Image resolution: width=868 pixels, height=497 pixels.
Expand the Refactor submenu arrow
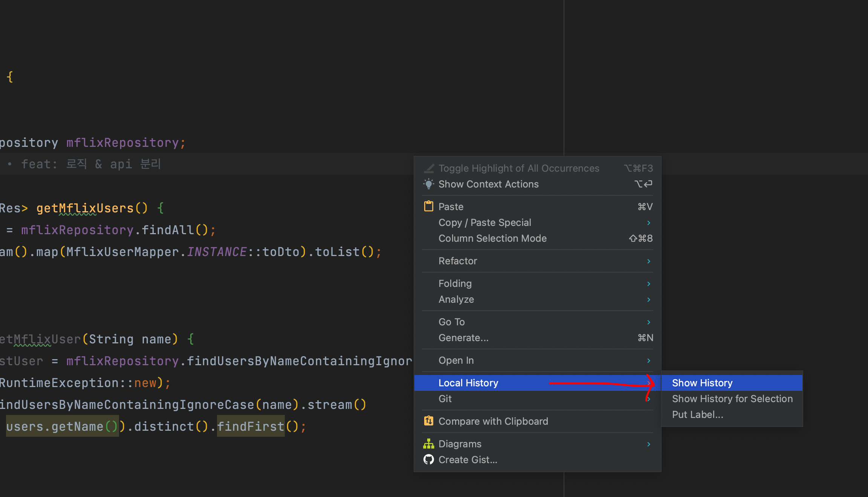648,261
